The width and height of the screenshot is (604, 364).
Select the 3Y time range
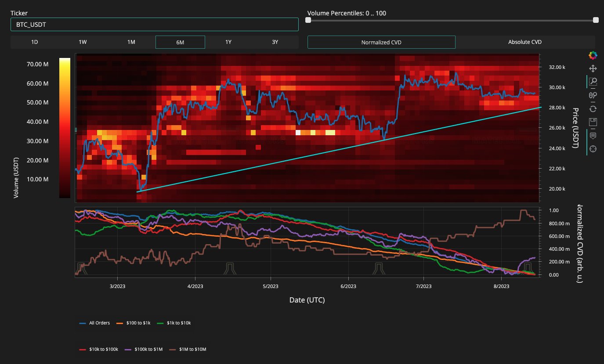275,42
